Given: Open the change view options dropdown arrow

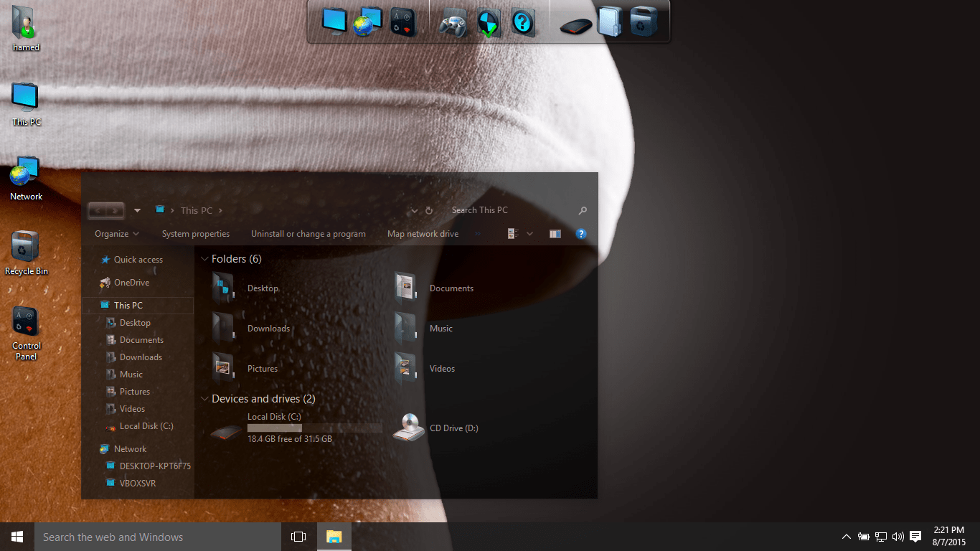Looking at the screenshot, I should (530, 234).
